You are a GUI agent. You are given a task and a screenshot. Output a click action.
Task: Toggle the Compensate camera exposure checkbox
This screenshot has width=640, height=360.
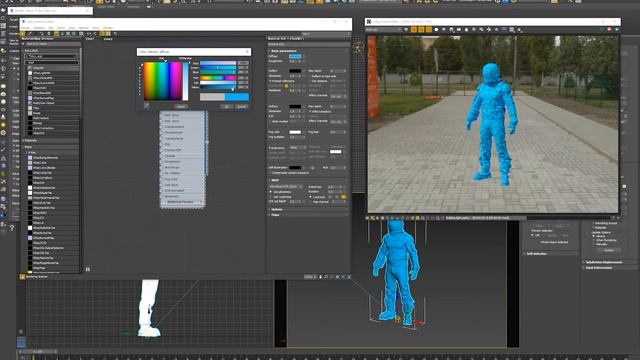tap(270, 173)
